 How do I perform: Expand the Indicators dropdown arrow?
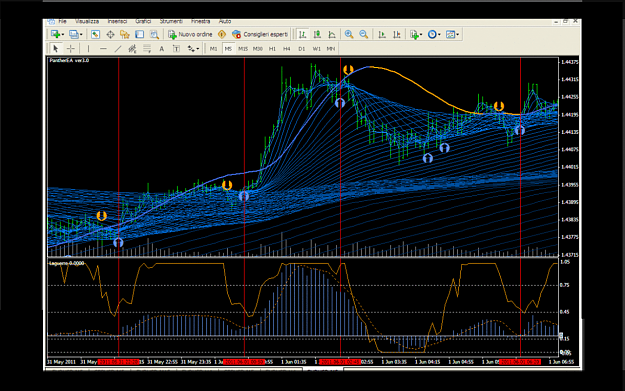tap(421, 35)
